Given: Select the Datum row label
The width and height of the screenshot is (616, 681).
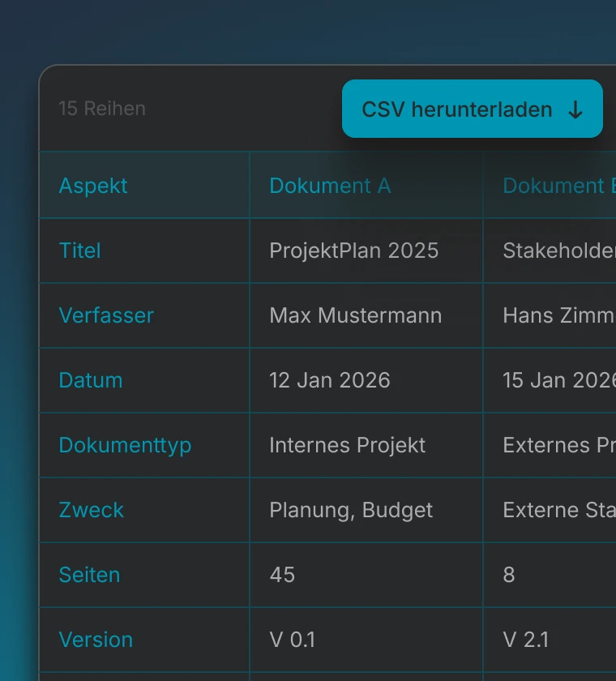Looking at the screenshot, I should point(91,380).
